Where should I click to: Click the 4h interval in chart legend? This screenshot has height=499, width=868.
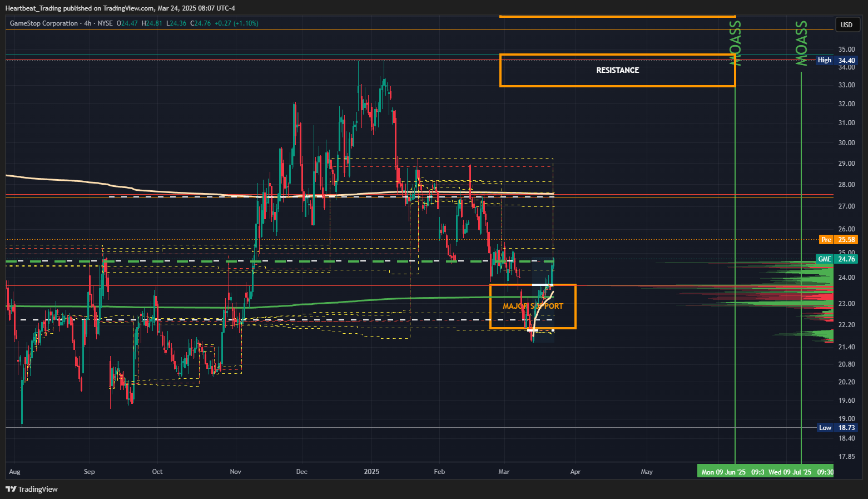87,23
